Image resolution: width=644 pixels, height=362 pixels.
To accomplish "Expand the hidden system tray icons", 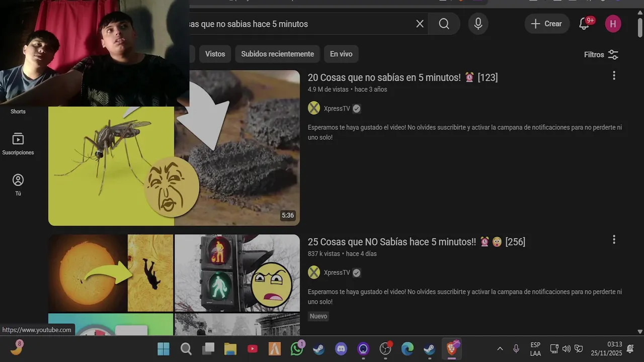I will click(x=500, y=348).
